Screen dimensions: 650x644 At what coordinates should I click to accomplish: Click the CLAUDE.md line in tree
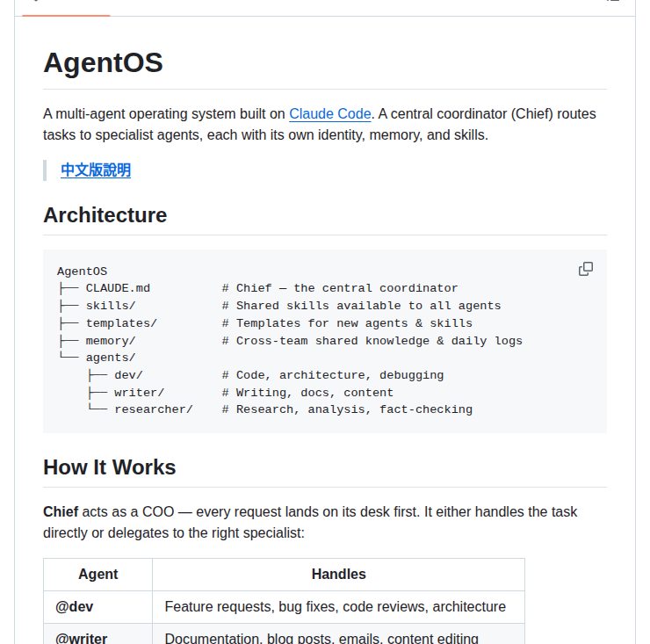point(118,288)
